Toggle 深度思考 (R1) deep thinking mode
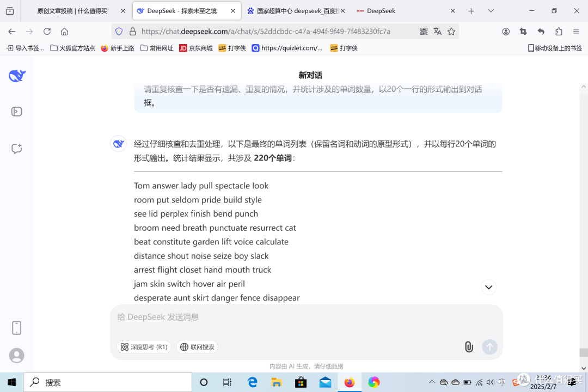 click(144, 347)
